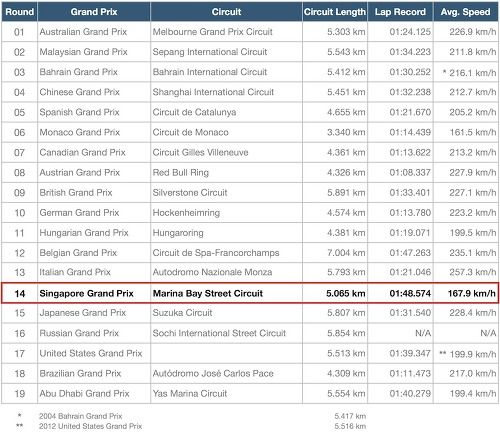Click the 161.5 km/h speed value
Image resolution: width=500 pixels, height=432 pixels.
[472, 132]
